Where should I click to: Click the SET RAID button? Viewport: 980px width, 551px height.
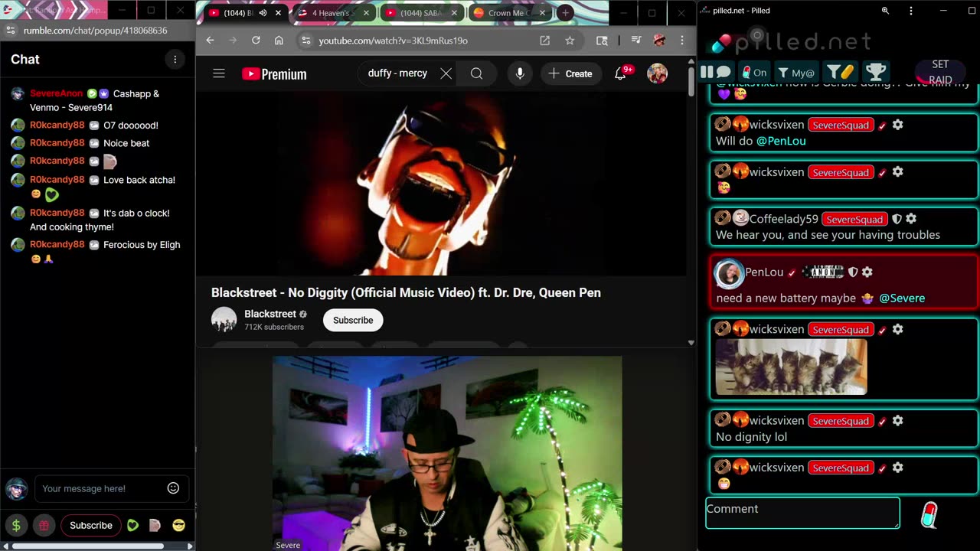click(940, 72)
